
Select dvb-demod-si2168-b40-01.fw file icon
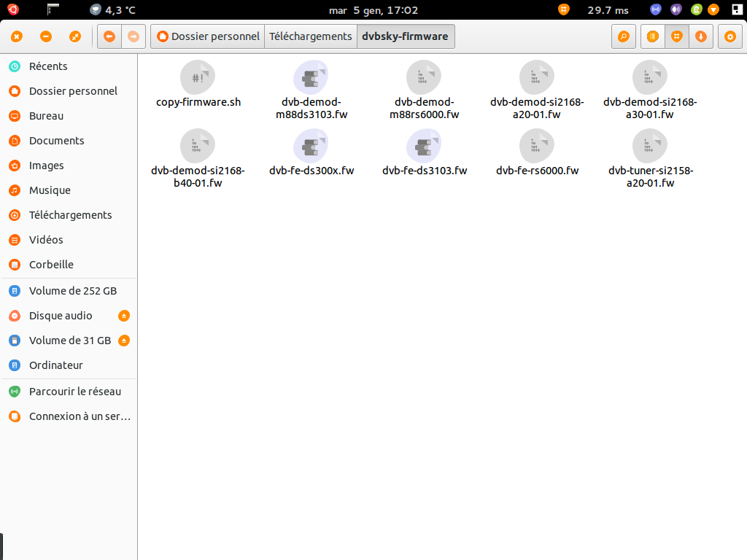point(198,146)
